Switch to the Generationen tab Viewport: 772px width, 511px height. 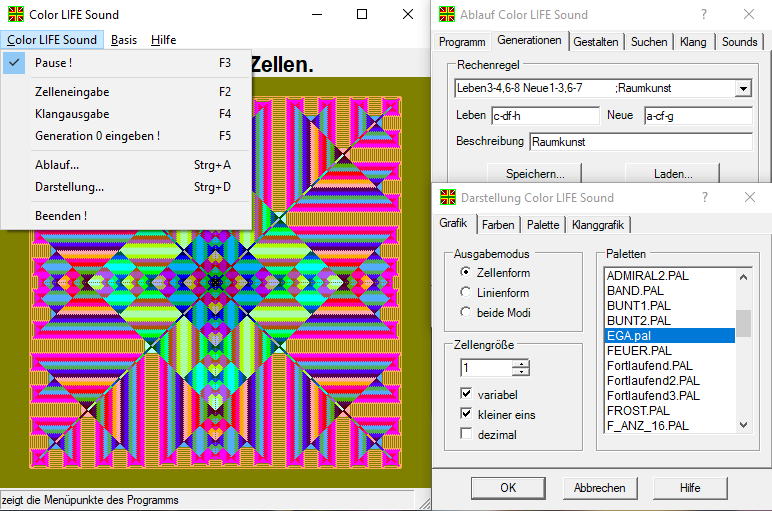[x=529, y=40]
